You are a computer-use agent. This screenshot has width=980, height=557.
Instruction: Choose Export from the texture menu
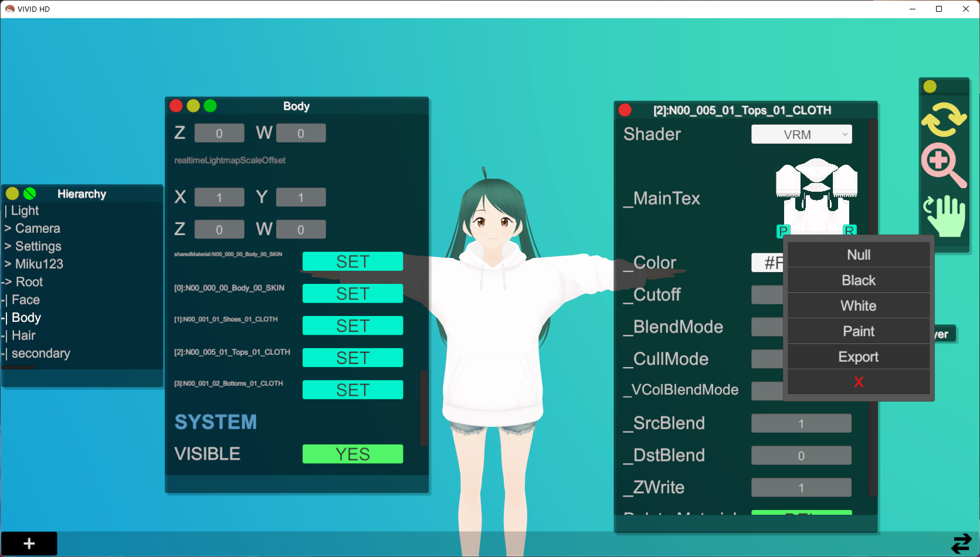coord(859,356)
